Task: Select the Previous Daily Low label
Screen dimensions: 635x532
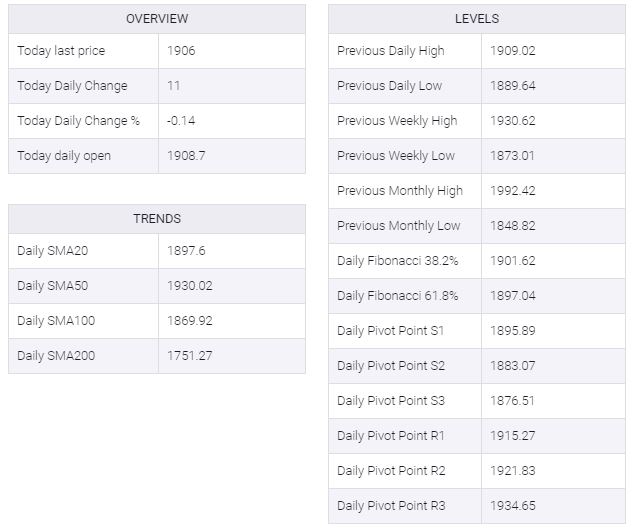Action: click(389, 85)
